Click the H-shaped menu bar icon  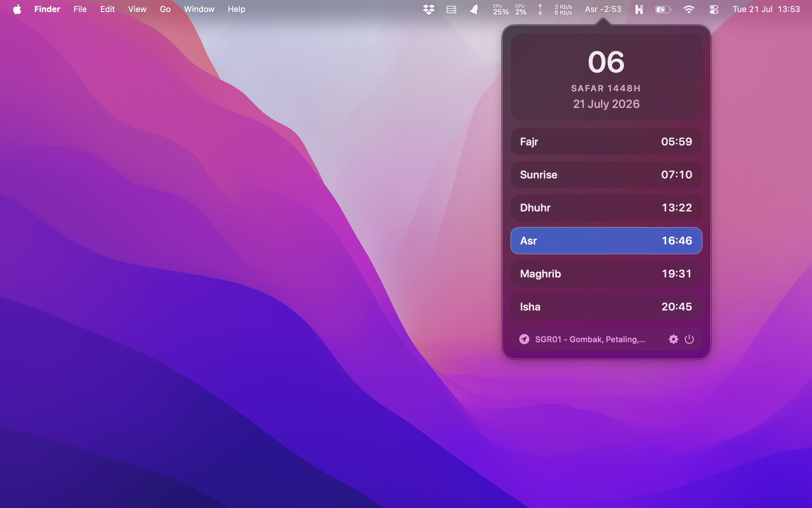pos(639,10)
